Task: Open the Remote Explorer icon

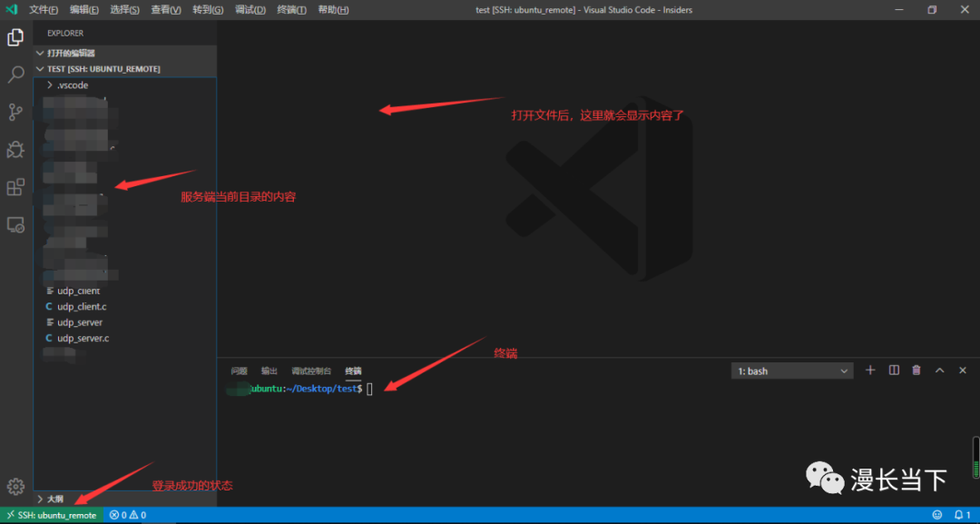Action: click(x=15, y=224)
